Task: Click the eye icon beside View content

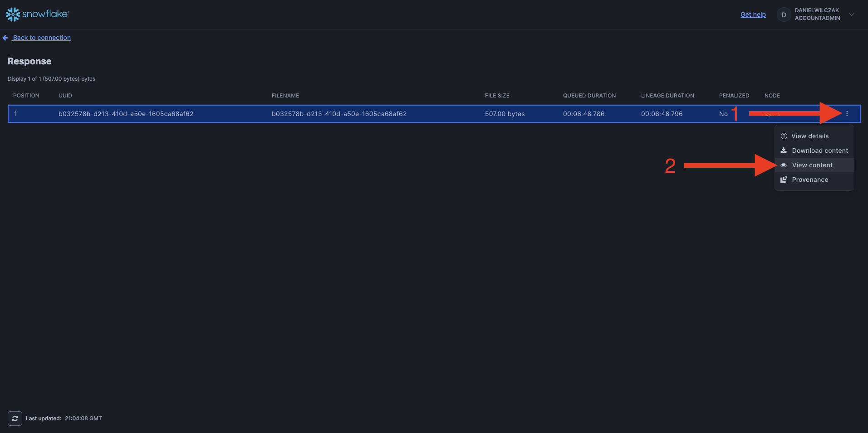Action: (784, 165)
